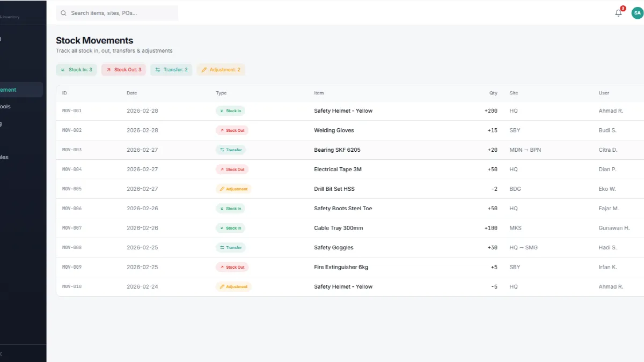Select movement ID MOV-003
The height and width of the screenshot is (362, 644).
[72, 150]
